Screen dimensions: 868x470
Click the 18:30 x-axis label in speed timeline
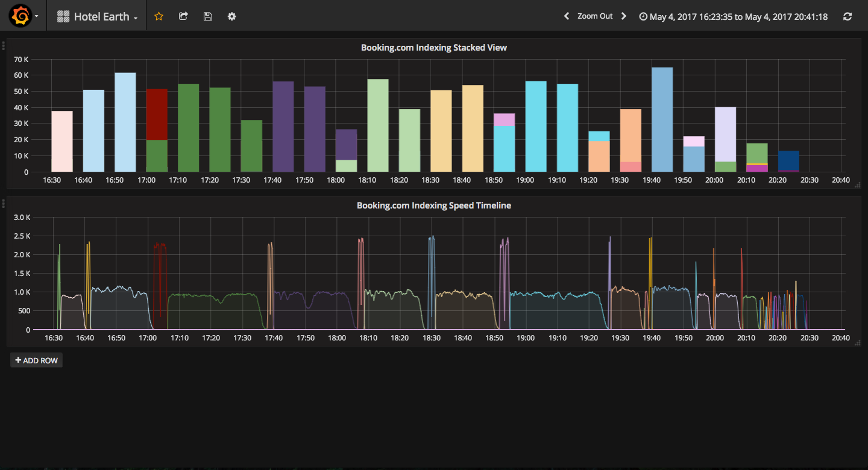tap(431, 338)
